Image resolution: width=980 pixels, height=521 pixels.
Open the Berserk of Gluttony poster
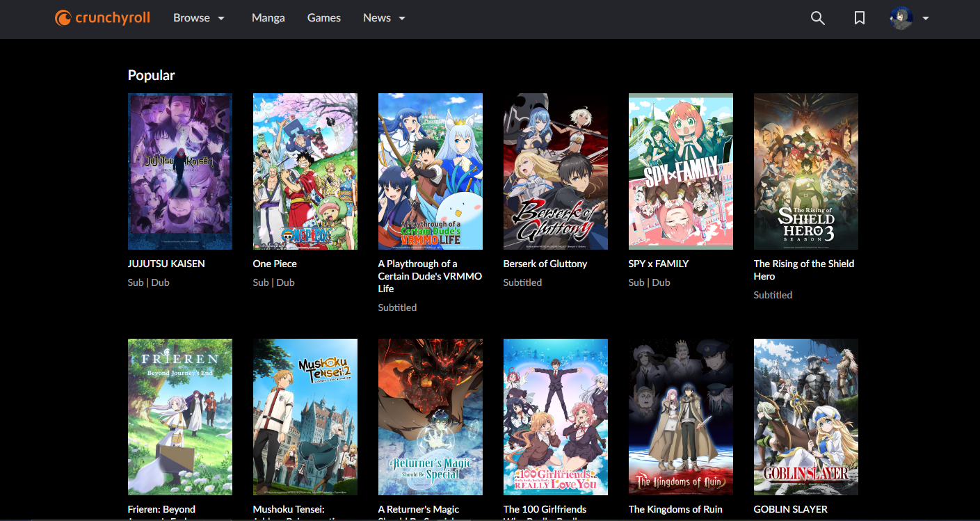tap(556, 171)
